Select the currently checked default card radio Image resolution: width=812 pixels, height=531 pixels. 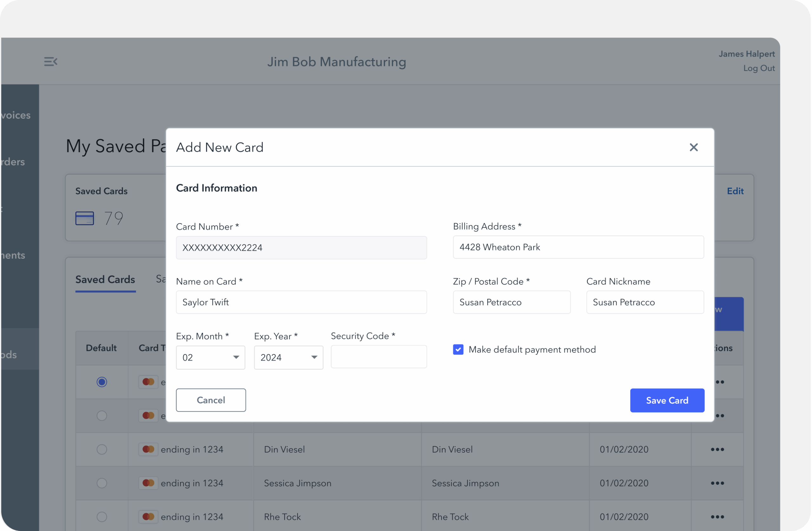click(x=102, y=382)
